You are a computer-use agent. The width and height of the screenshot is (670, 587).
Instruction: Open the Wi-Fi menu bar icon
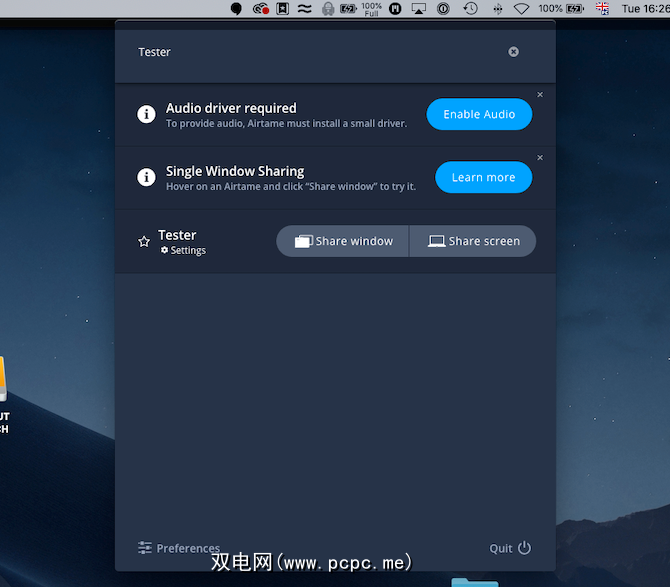(x=521, y=9)
